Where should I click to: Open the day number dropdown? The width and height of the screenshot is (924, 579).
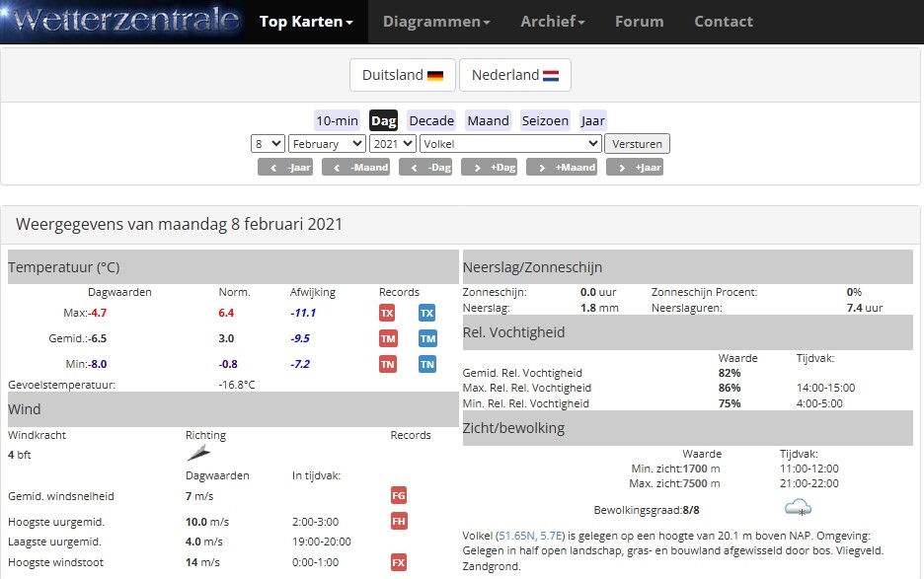tap(268, 144)
